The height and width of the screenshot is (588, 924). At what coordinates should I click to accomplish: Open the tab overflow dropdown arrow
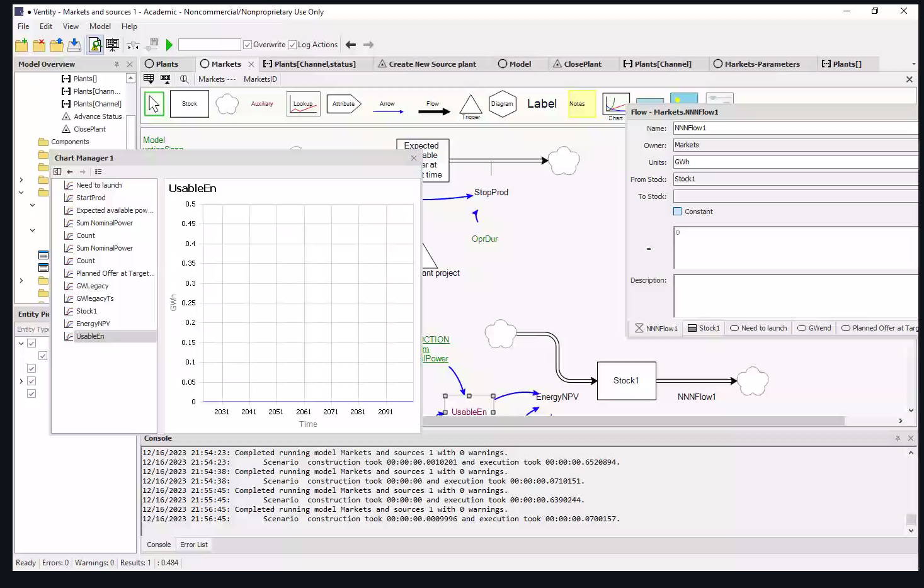[913, 64]
